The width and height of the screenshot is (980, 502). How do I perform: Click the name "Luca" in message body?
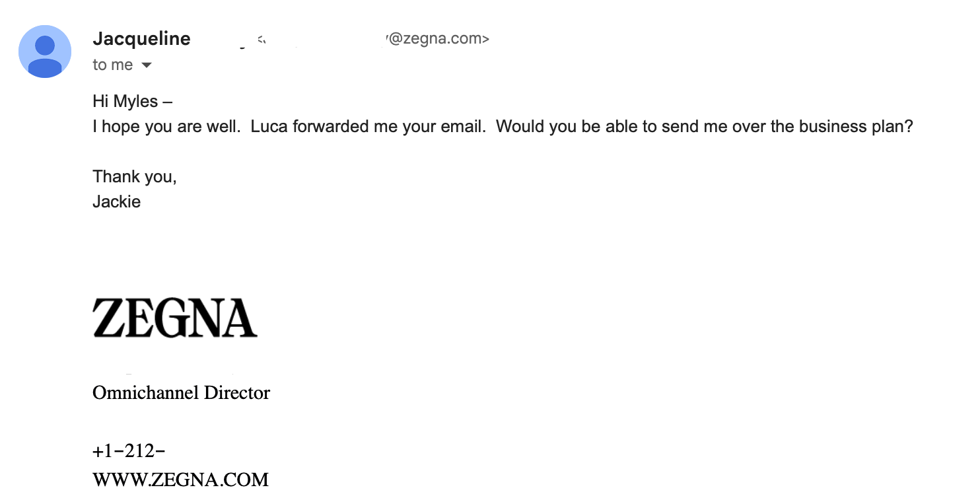pos(269,127)
